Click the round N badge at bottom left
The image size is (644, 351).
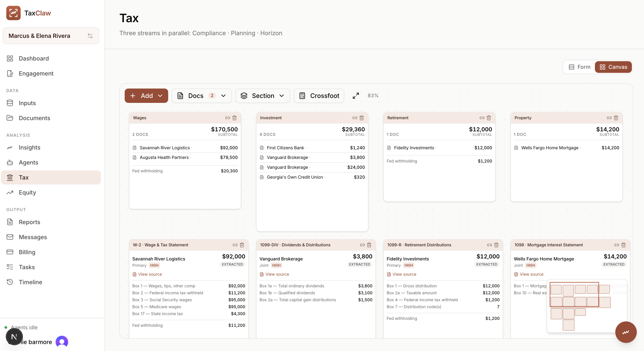[x=14, y=337]
